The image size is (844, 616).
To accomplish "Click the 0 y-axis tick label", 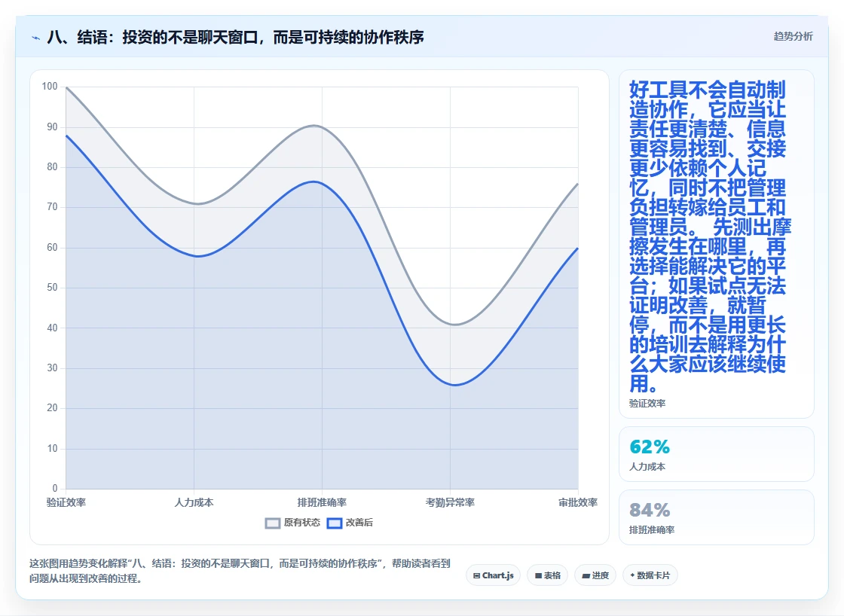I will coord(55,489).
